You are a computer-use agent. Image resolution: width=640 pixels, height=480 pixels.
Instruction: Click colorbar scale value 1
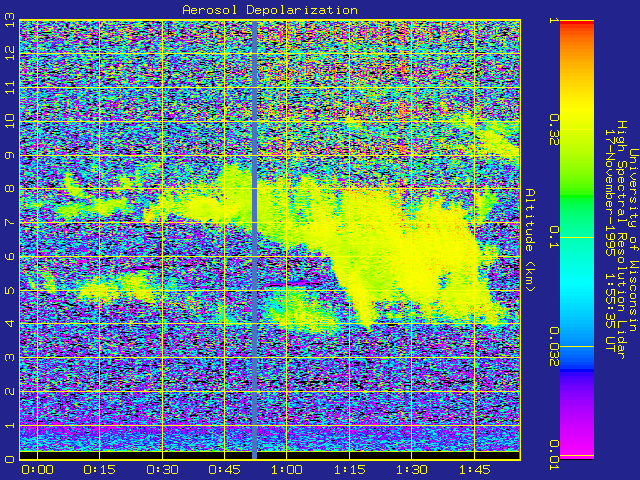[x=553, y=20]
